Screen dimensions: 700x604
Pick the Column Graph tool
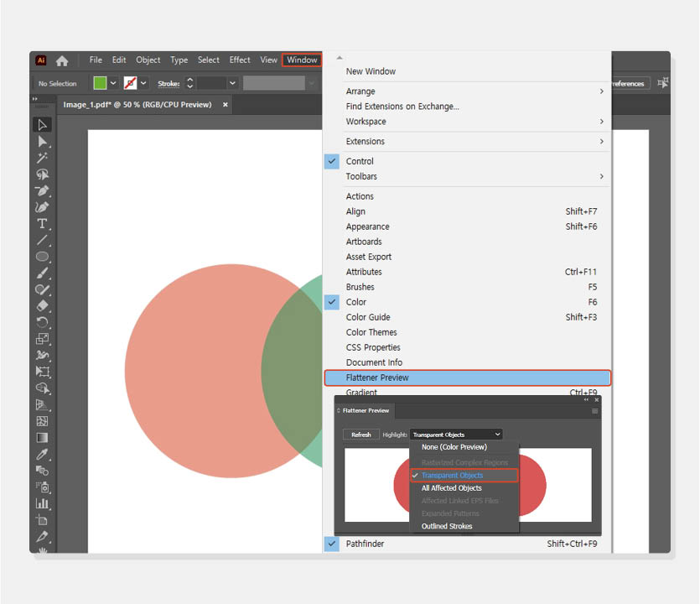[43, 503]
